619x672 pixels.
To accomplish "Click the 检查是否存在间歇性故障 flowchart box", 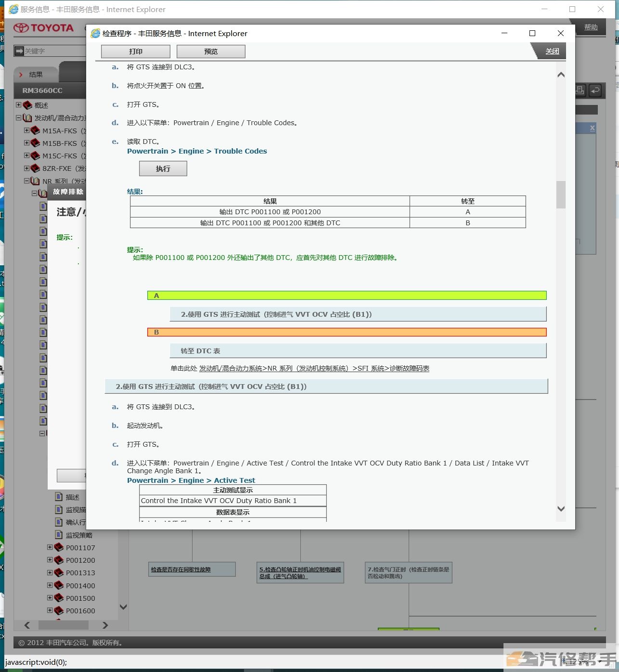I will 192,569.
